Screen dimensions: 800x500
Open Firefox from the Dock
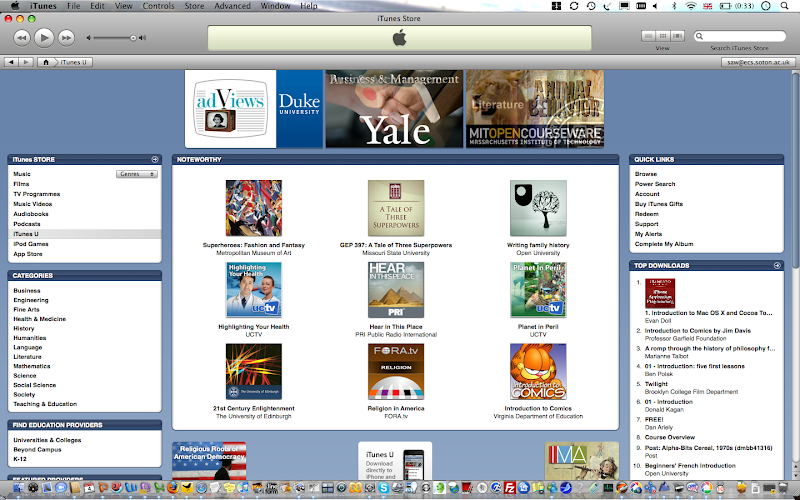pyautogui.click(x=173, y=488)
